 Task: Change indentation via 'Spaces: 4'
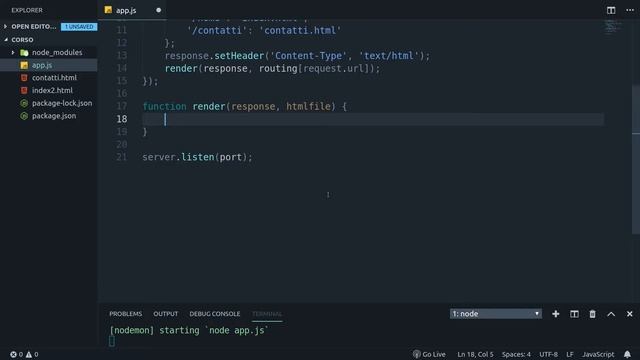click(516, 354)
